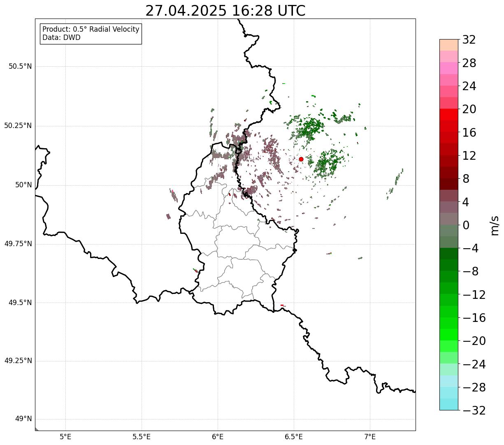Click the 6°E longitude label

pyautogui.click(x=218, y=437)
